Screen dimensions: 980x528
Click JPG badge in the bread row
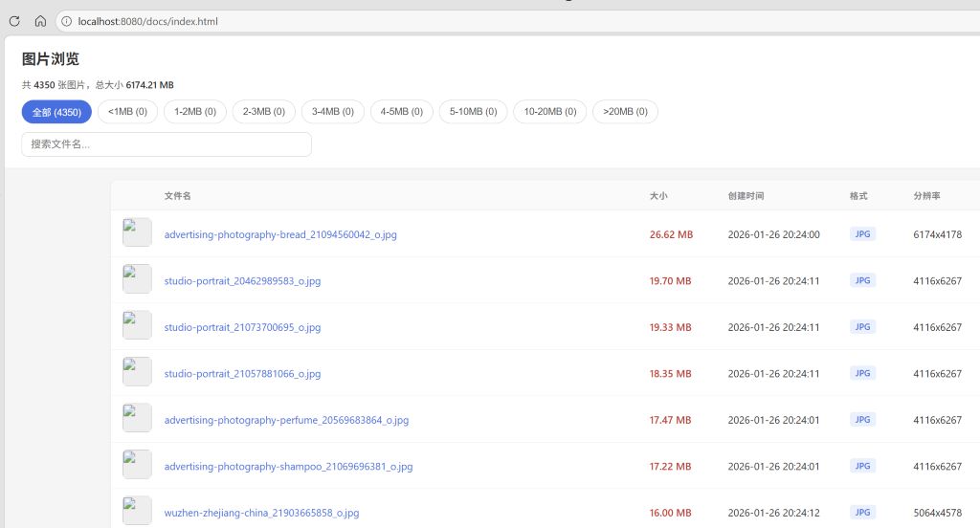862,233
